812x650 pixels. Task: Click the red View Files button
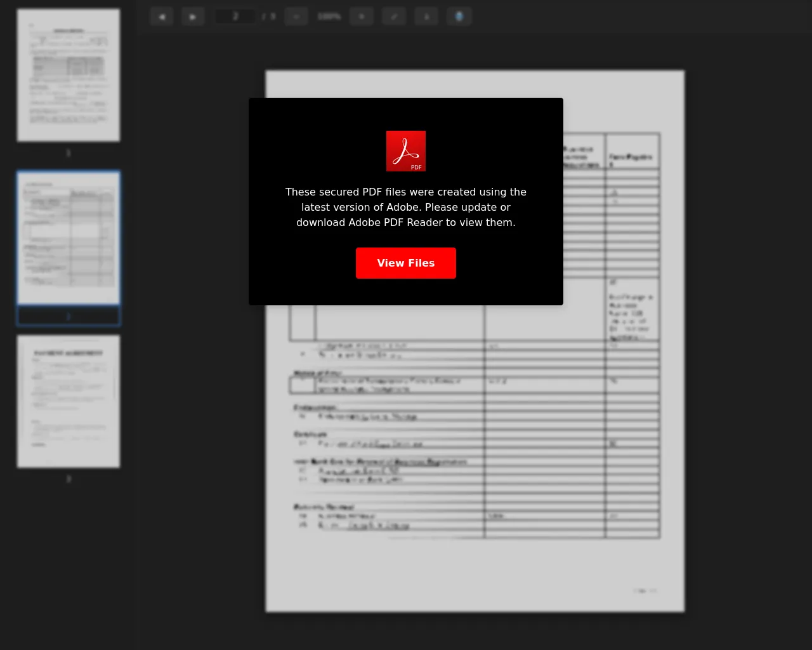(406, 263)
